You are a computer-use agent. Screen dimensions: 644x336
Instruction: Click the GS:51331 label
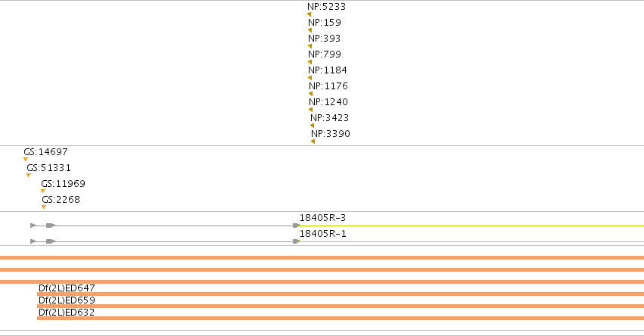click(48, 168)
